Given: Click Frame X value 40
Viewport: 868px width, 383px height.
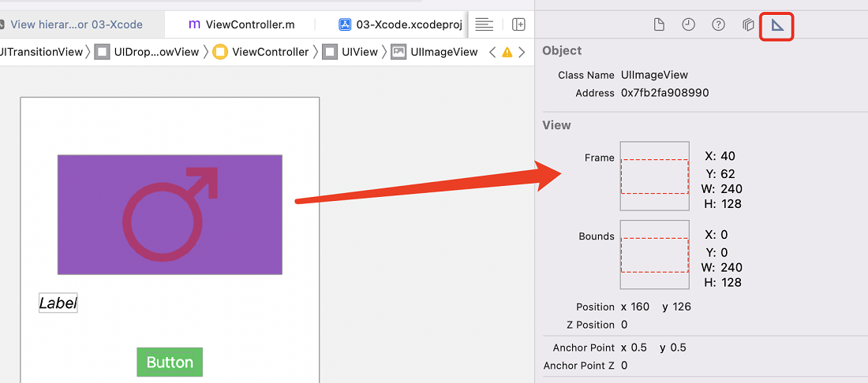Looking at the screenshot, I should (728, 156).
